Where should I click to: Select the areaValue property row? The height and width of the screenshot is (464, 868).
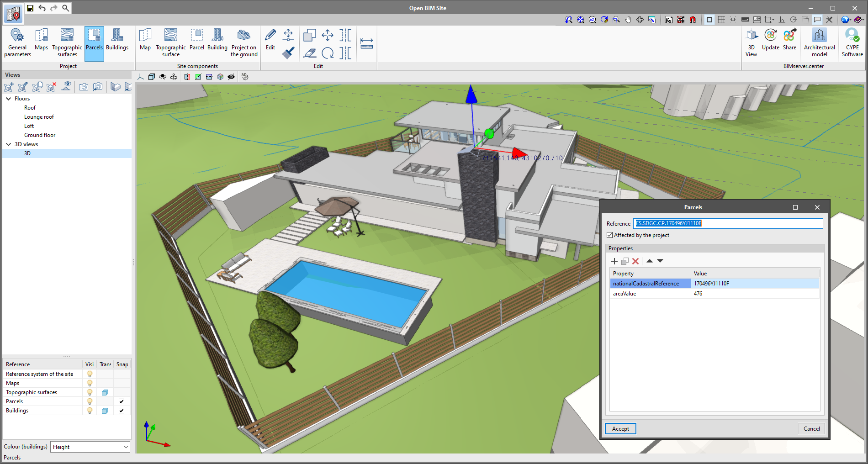[715, 294]
